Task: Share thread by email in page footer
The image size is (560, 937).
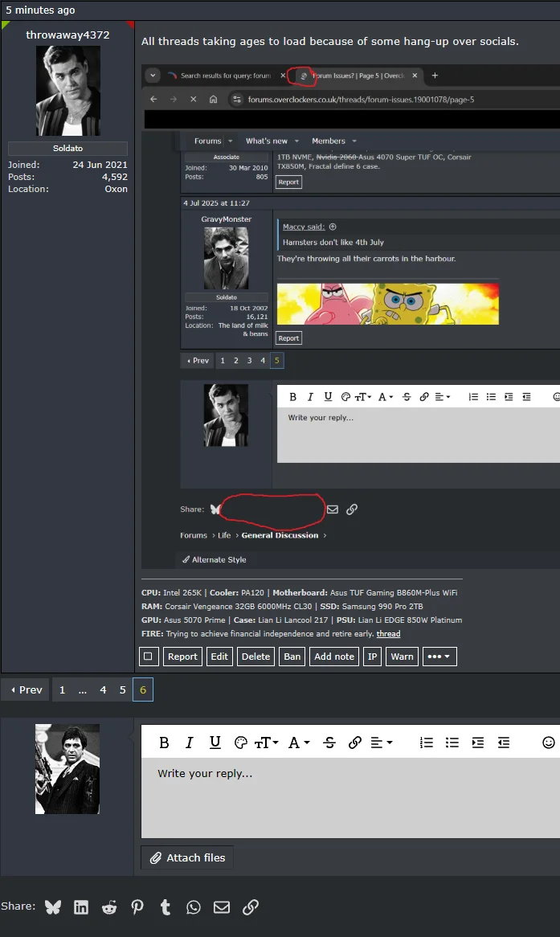Action: click(222, 907)
